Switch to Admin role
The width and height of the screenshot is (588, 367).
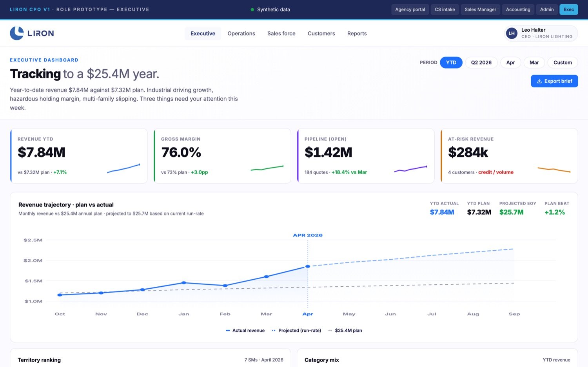[x=547, y=9]
